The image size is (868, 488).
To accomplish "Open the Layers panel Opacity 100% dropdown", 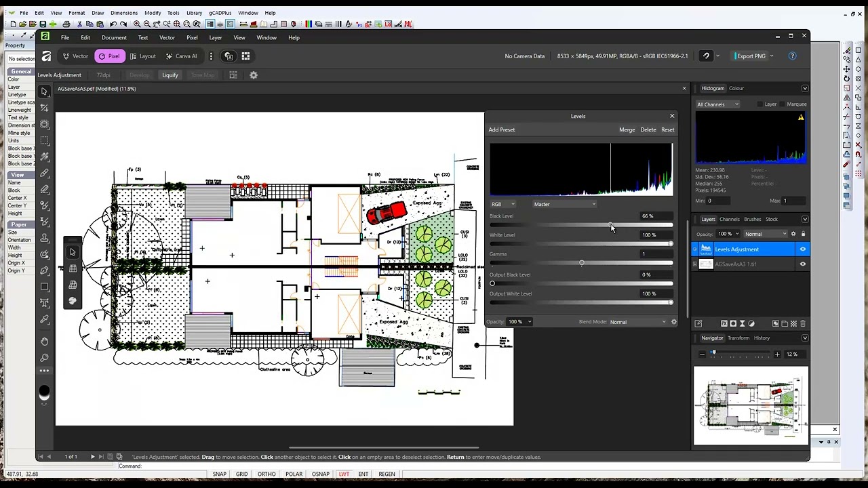I will click(x=728, y=235).
